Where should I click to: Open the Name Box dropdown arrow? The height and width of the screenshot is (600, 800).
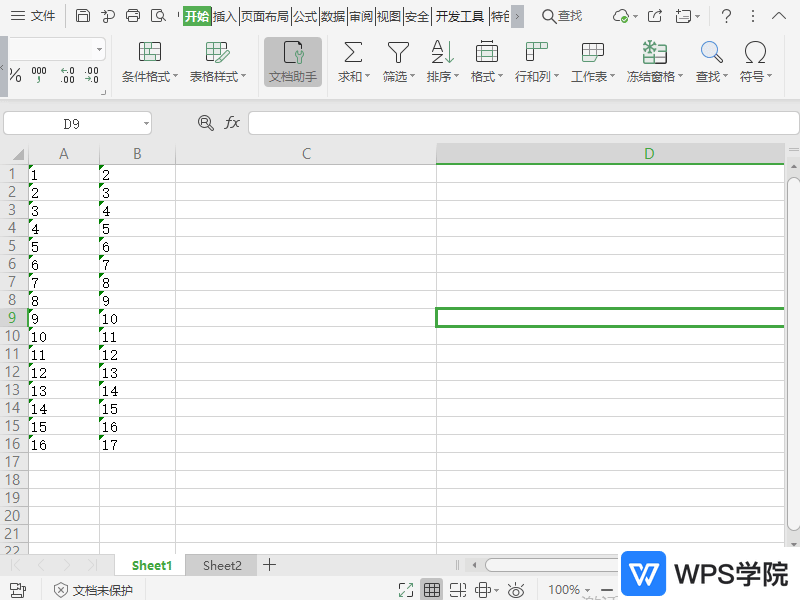pyautogui.click(x=146, y=123)
